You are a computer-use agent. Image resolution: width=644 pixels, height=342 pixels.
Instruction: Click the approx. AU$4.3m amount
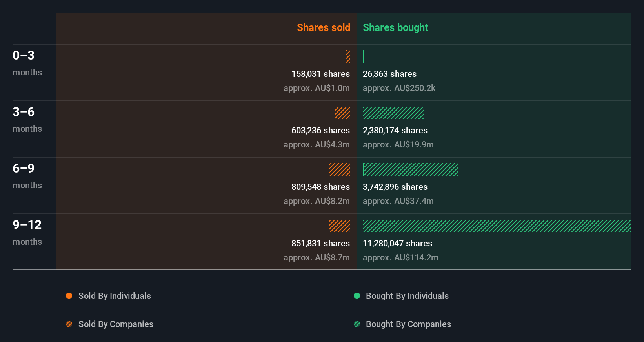[x=317, y=145]
